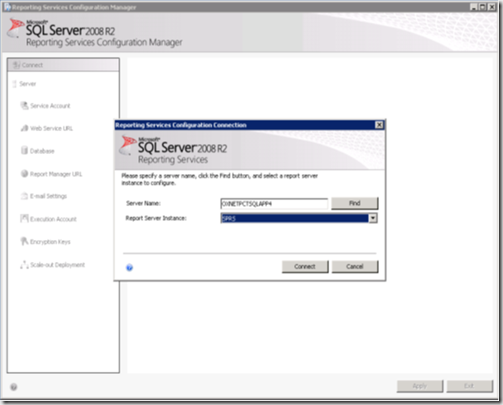
Task: Click the Report Manager URL globe icon
Action: tap(24, 174)
